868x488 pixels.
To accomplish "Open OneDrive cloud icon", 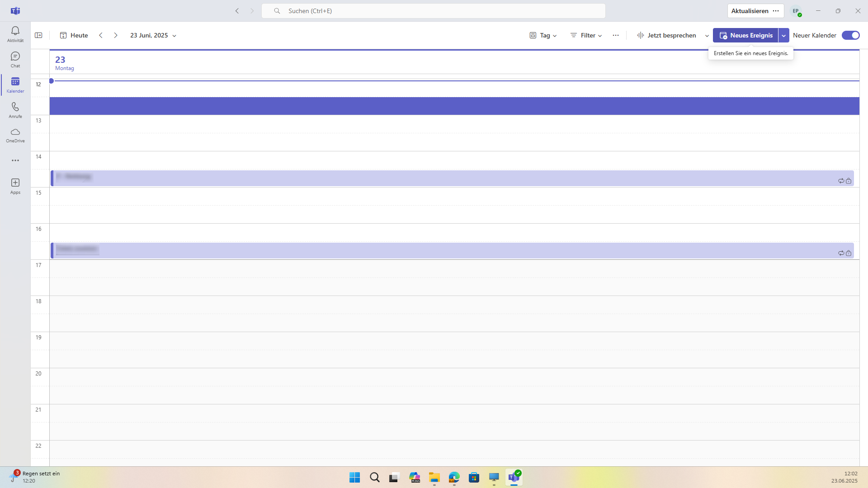I will pyautogui.click(x=15, y=134).
